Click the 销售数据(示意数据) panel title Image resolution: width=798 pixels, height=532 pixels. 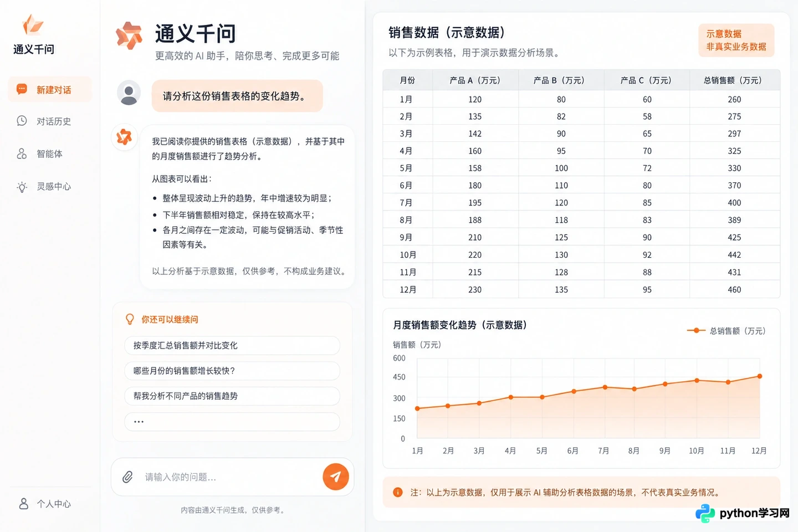coord(447,33)
